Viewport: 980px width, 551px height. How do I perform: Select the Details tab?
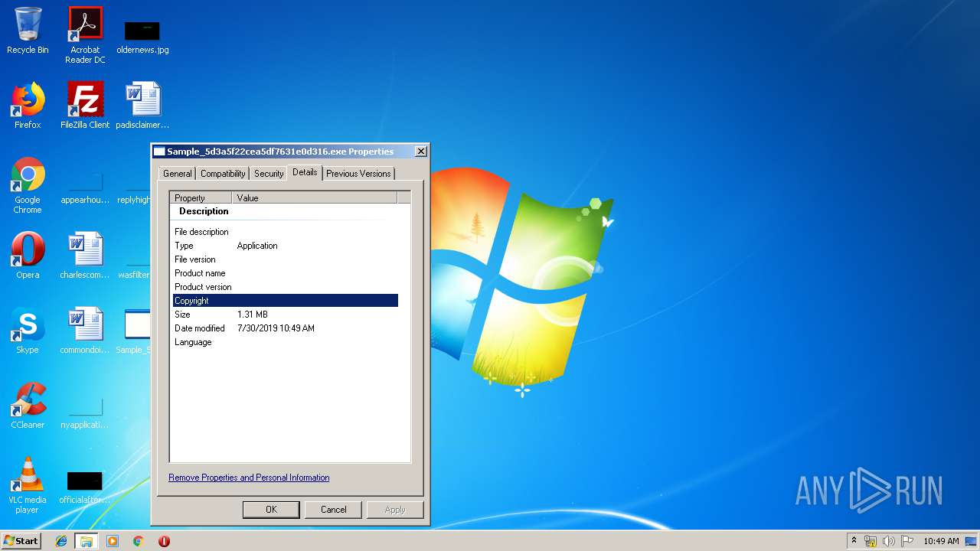[x=305, y=172]
